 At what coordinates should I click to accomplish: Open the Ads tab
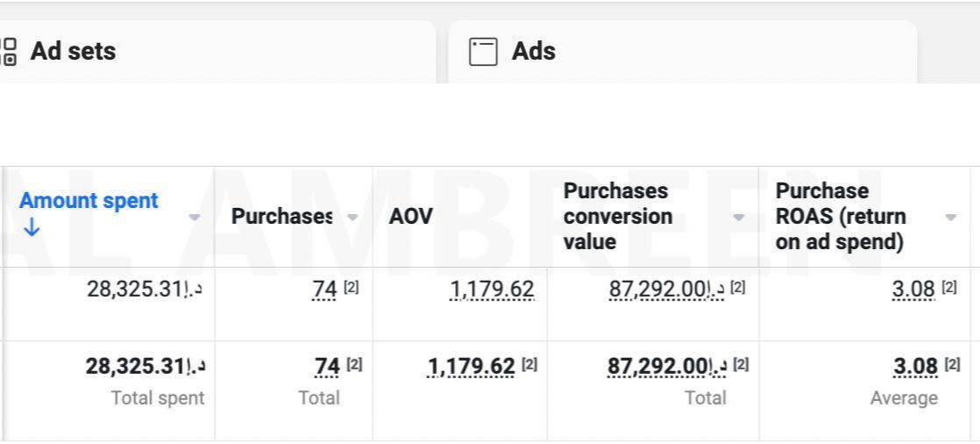533,52
